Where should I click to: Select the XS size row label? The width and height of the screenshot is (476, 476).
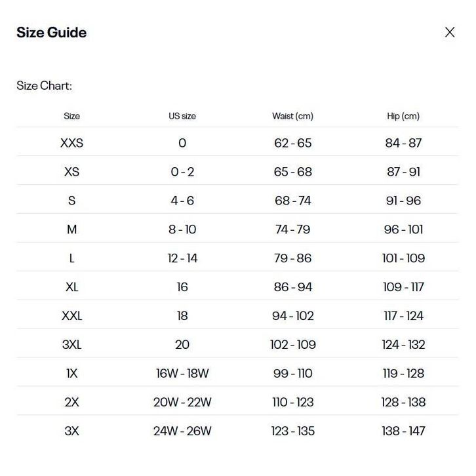pos(71,172)
